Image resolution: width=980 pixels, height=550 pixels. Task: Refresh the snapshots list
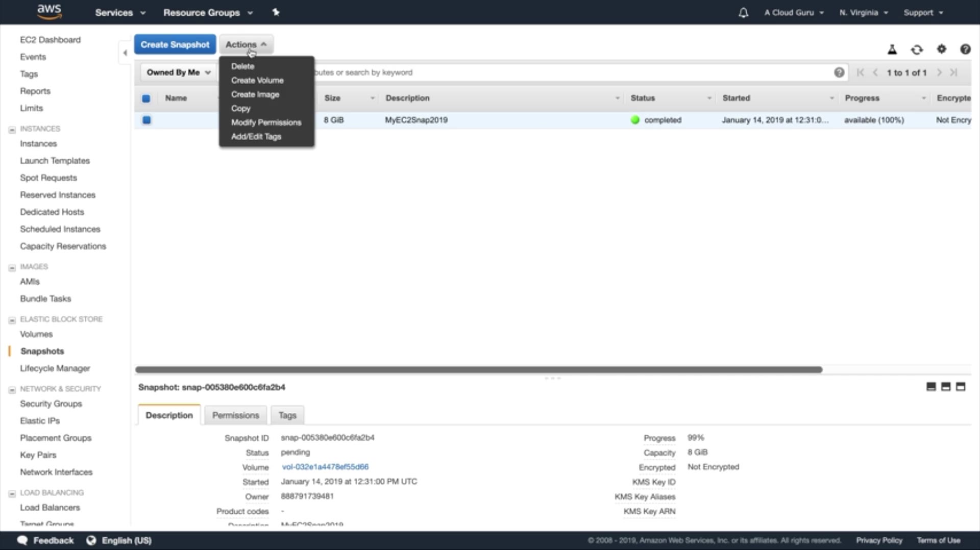pos(917,49)
